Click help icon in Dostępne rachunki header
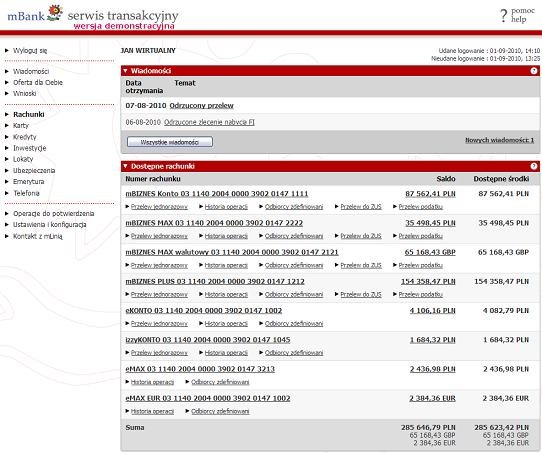 coord(534,166)
